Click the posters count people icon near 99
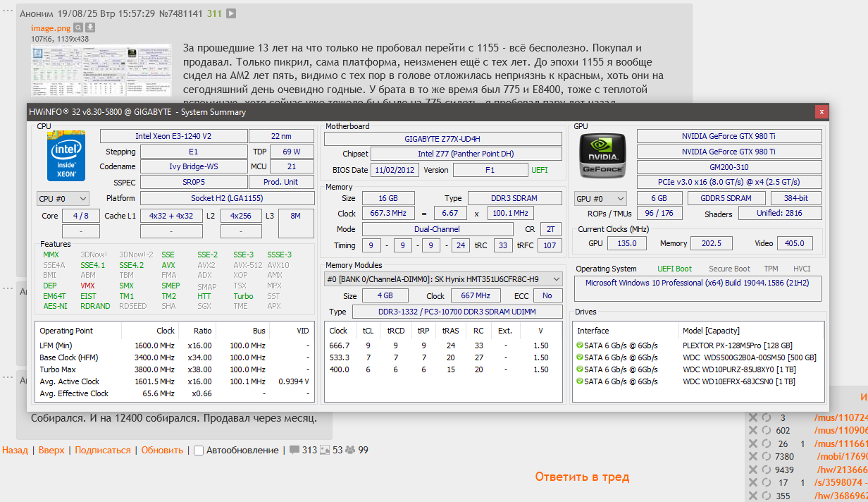 (350, 450)
